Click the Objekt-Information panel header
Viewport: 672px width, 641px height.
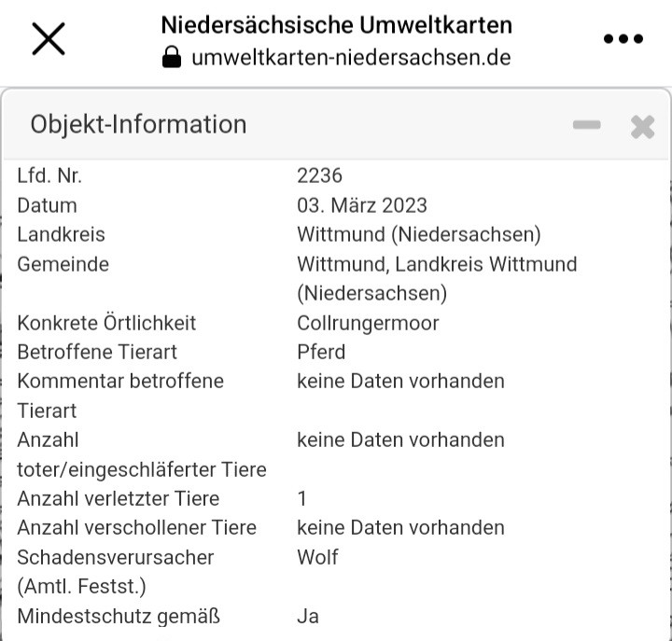pos(336,125)
